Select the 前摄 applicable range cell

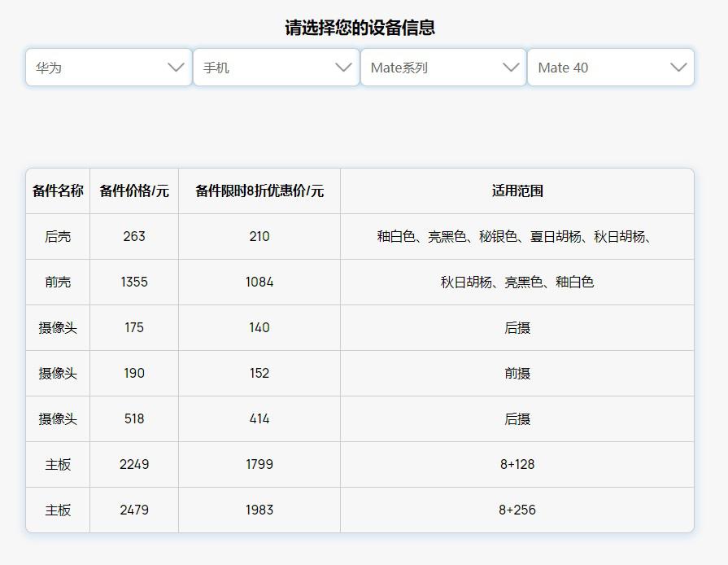tap(517, 374)
